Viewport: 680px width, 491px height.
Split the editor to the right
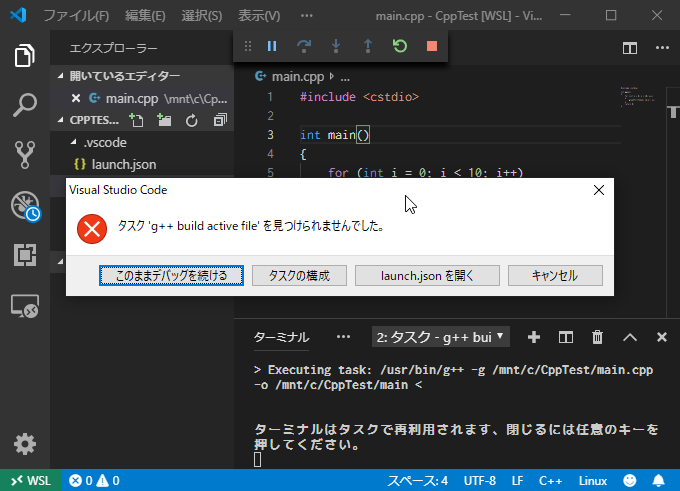click(x=630, y=48)
